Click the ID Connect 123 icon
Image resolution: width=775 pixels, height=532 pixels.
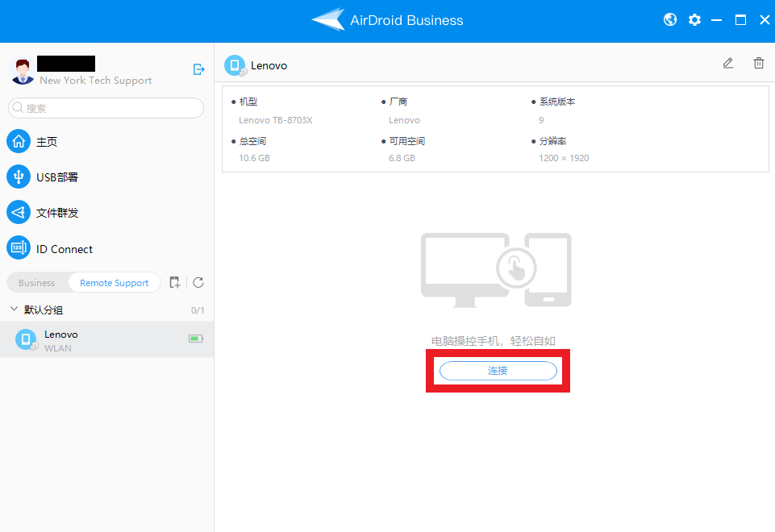tap(19, 248)
